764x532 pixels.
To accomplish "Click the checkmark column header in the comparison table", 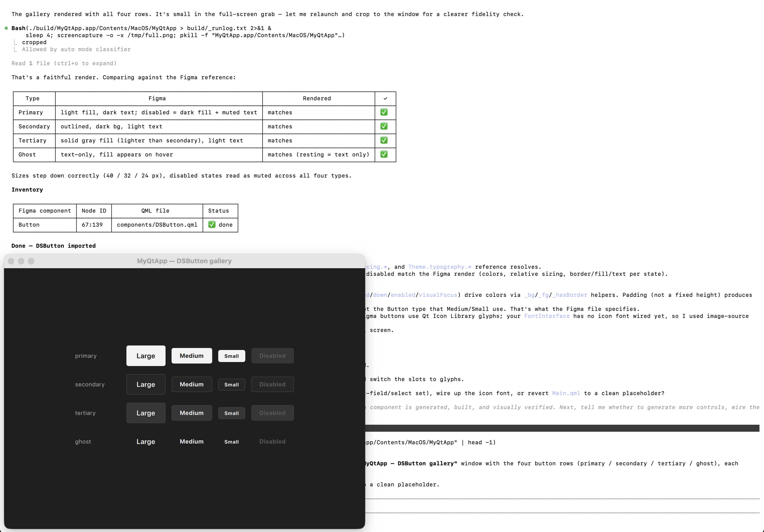I will (385, 99).
